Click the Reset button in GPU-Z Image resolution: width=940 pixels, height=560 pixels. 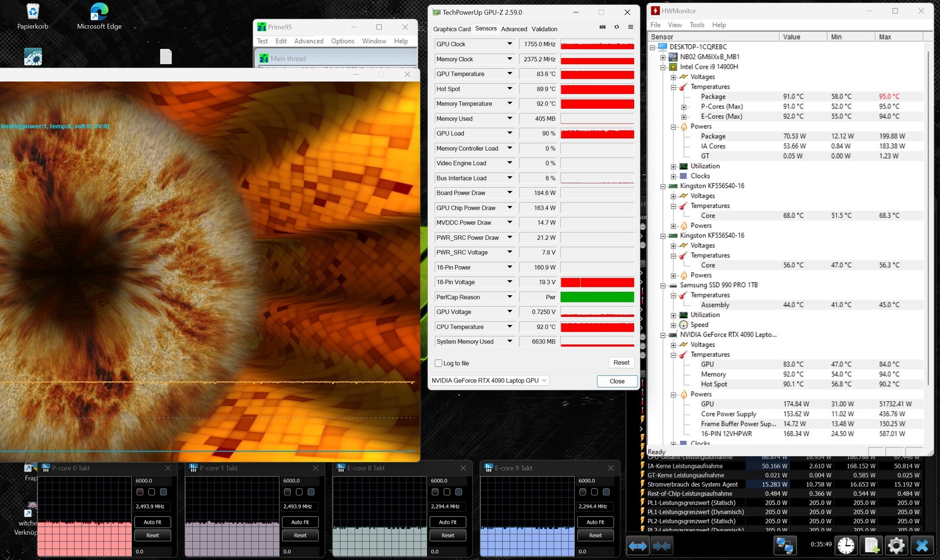tap(621, 363)
